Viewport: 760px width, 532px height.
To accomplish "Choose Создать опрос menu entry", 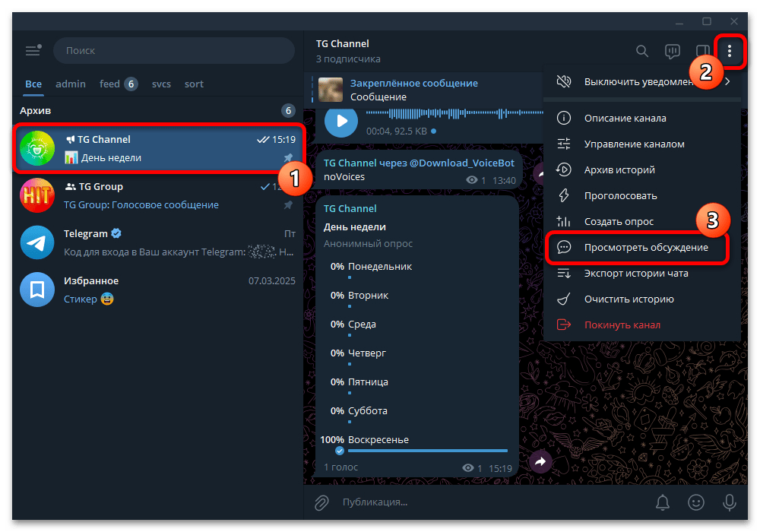I will point(642,221).
